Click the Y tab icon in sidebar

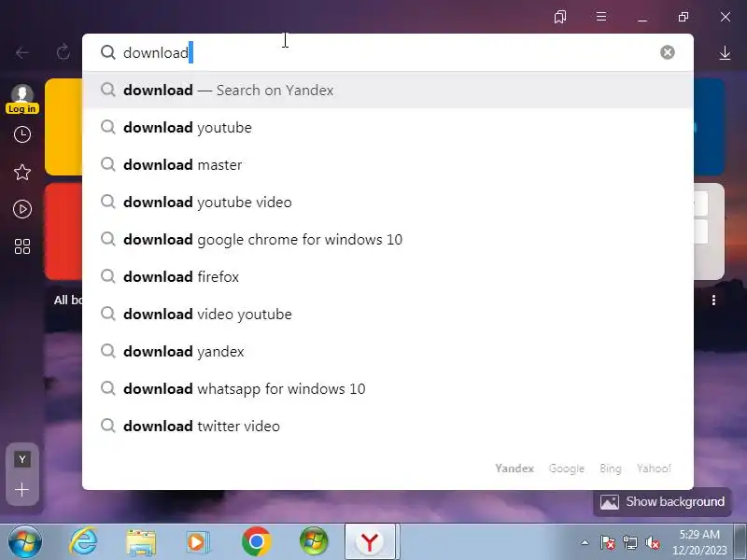(21, 459)
